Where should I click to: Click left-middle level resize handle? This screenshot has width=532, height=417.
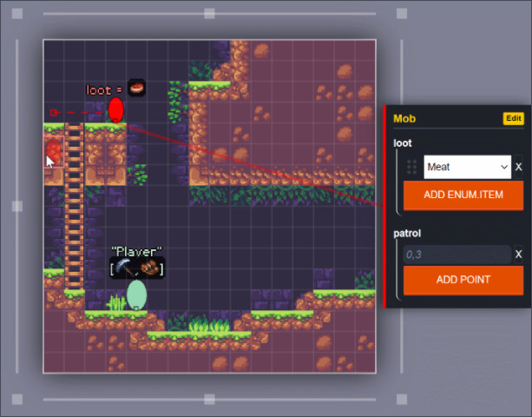pyautogui.click(x=17, y=206)
